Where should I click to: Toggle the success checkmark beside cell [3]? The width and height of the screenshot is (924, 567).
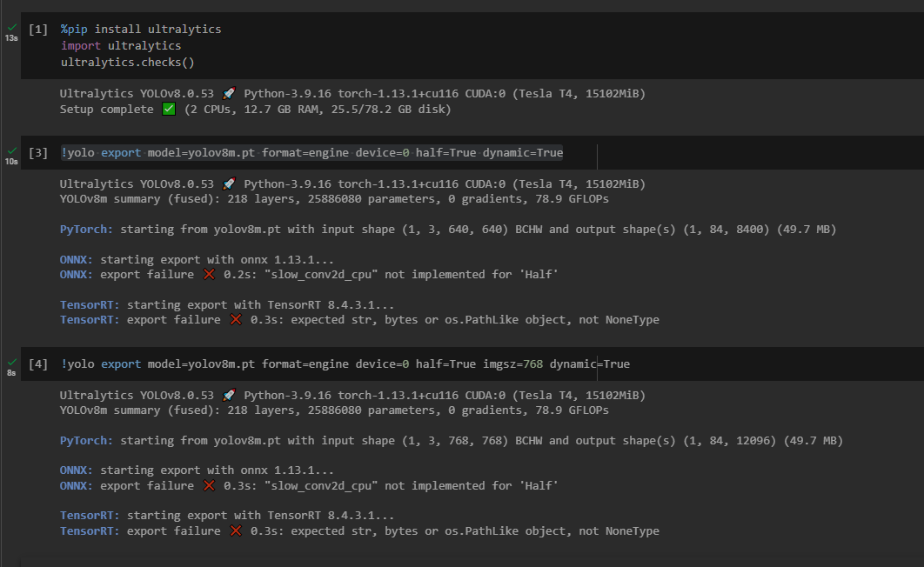(11, 148)
